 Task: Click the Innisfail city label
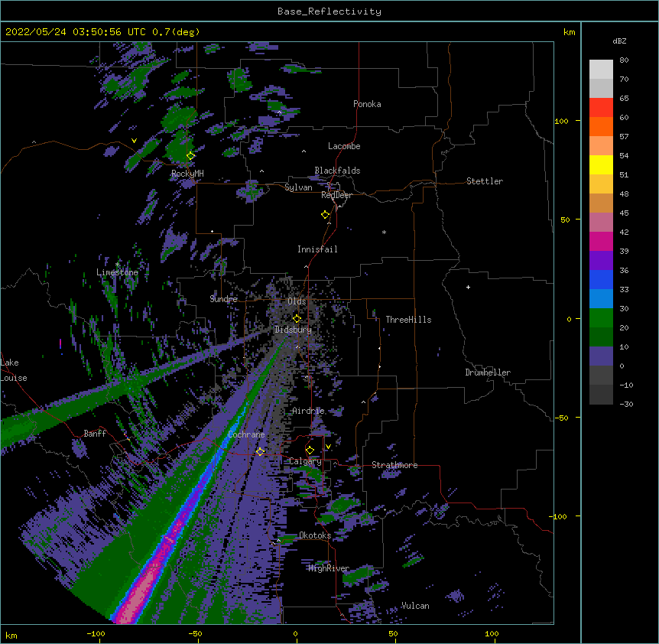coord(317,249)
